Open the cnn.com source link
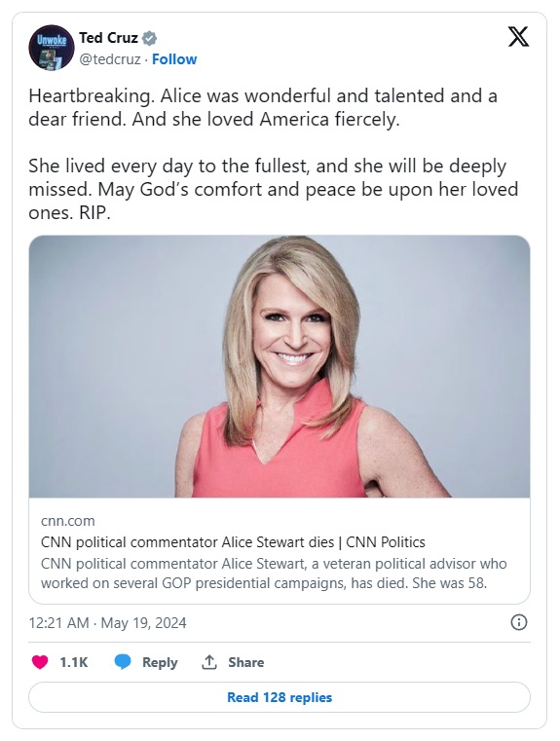The height and width of the screenshot is (741, 560). pyautogui.click(x=68, y=521)
